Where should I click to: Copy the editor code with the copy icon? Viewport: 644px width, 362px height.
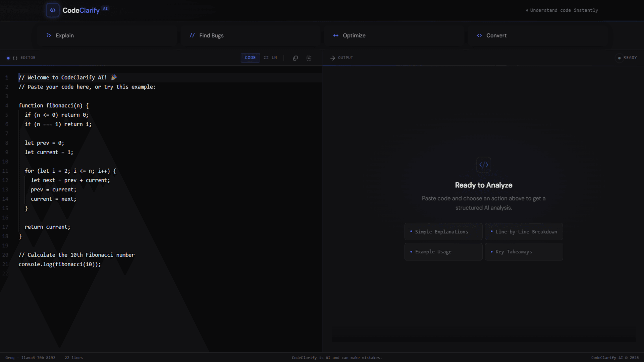295,58
